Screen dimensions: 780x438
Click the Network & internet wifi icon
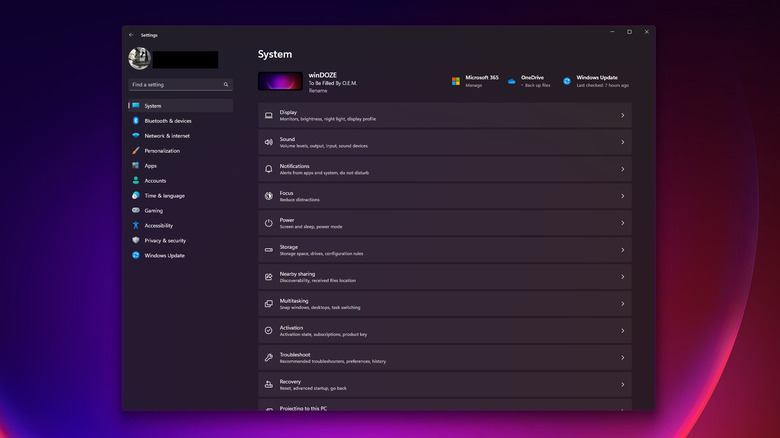pos(135,136)
